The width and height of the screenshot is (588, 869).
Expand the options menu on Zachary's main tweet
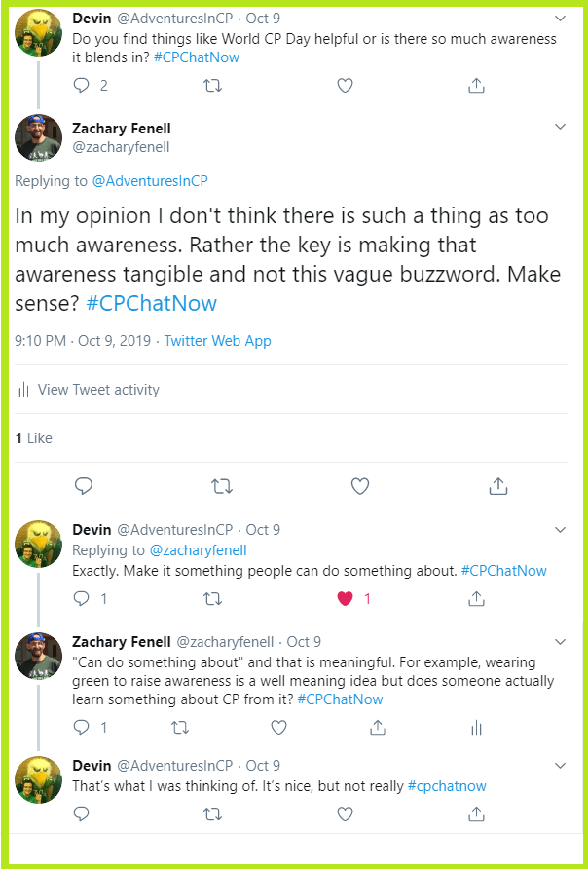click(560, 127)
